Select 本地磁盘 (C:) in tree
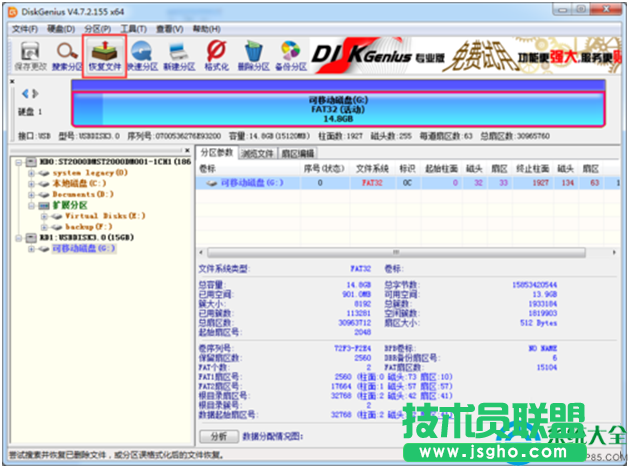 tap(79, 184)
